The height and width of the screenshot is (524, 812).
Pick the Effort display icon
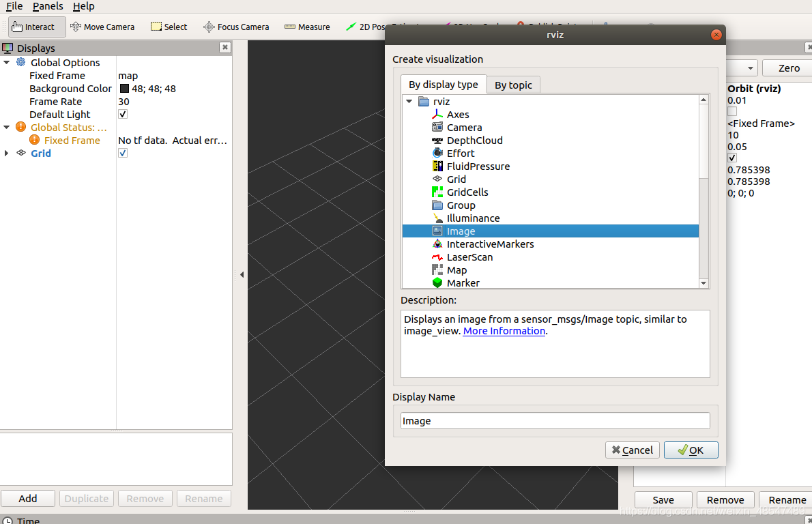click(x=437, y=154)
